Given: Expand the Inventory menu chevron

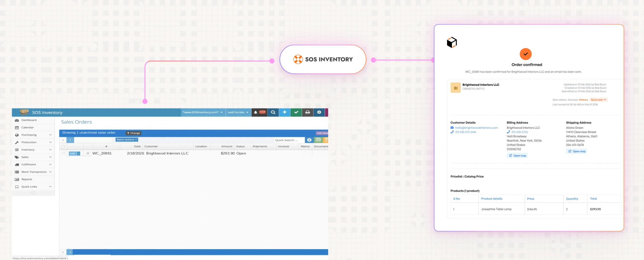Looking at the screenshot, I should [50, 150].
